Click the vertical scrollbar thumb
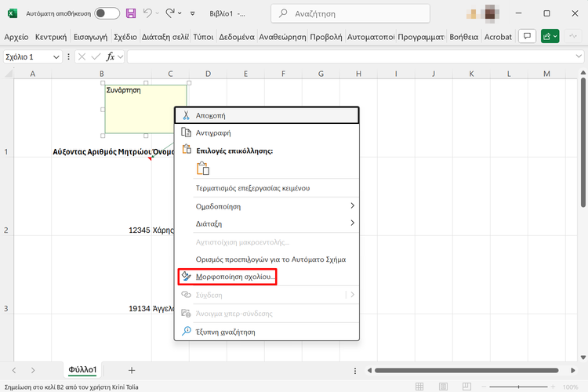 click(x=583, y=143)
